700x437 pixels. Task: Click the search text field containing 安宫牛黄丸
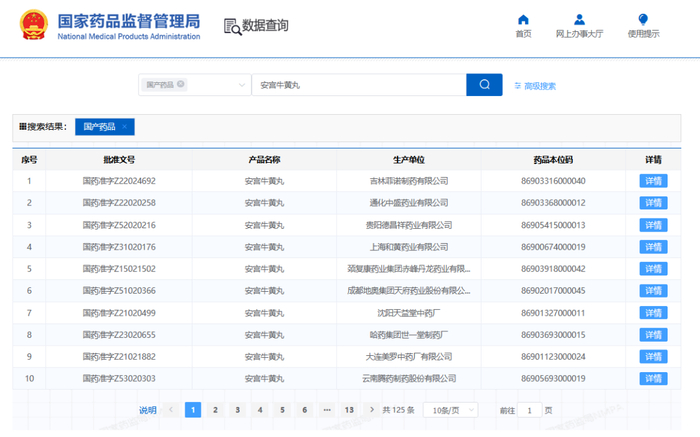click(357, 85)
